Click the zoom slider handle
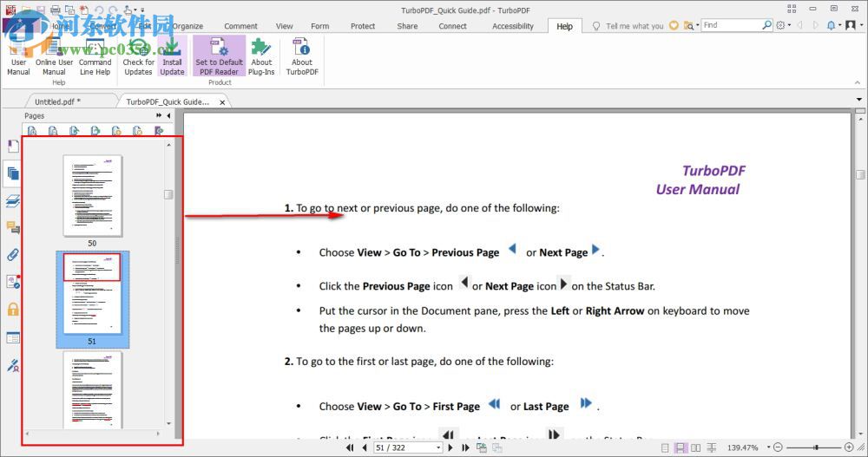868x457 pixels. point(816,447)
